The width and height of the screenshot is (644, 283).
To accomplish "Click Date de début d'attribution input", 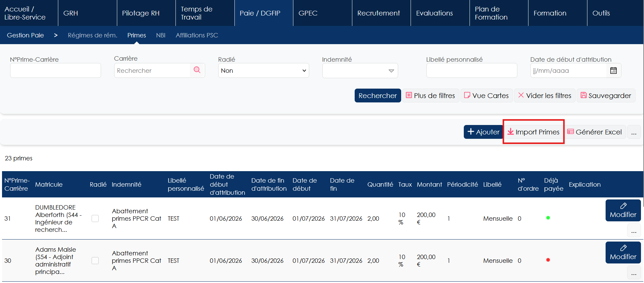I will pos(568,70).
